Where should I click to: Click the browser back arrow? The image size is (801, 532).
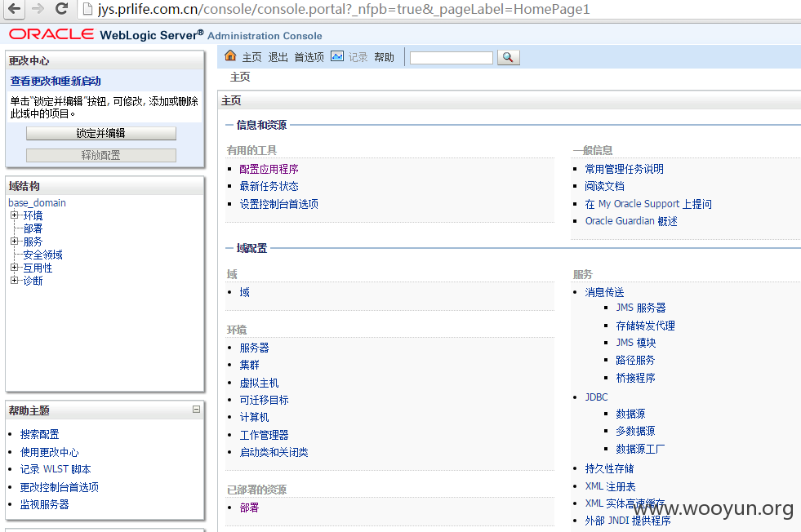(15, 9)
